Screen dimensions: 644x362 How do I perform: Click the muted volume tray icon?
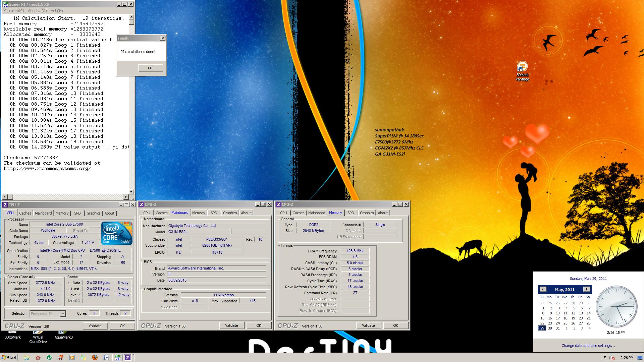coord(612,358)
